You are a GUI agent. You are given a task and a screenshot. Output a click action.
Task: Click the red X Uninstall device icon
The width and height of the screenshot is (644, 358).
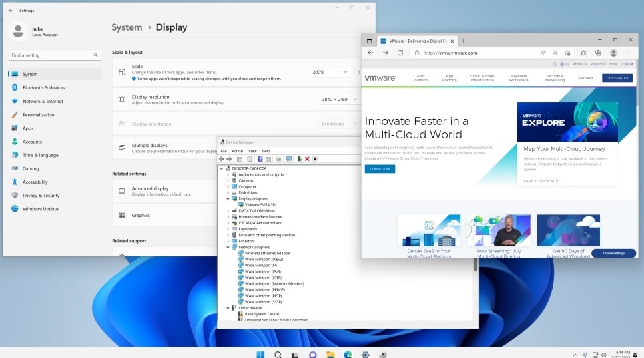pos(307,159)
